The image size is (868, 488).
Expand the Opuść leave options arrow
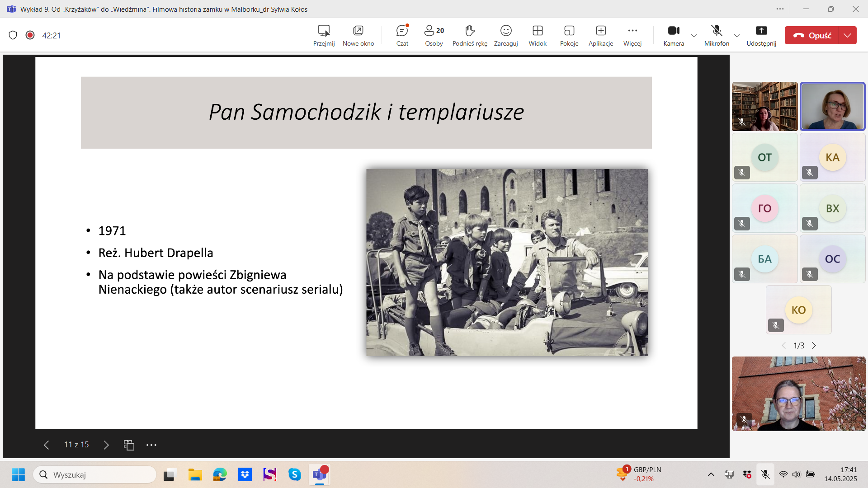[x=848, y=35]
